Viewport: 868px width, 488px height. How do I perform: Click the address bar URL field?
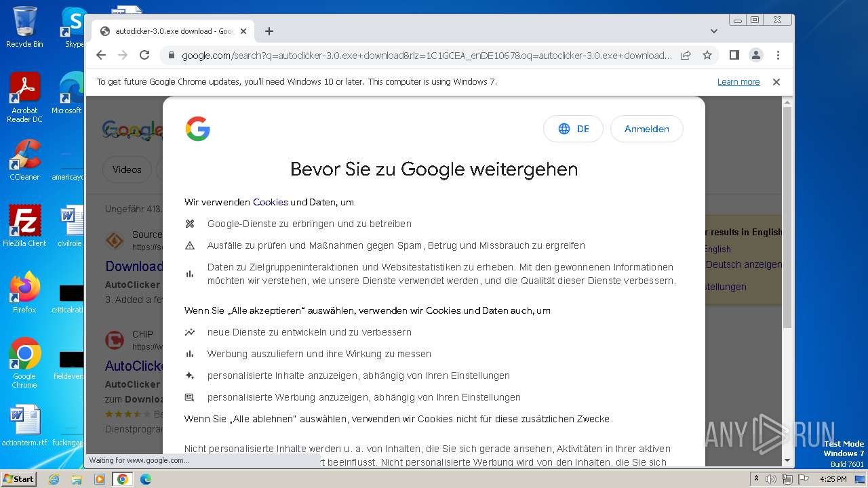click(x=427, y=55)
